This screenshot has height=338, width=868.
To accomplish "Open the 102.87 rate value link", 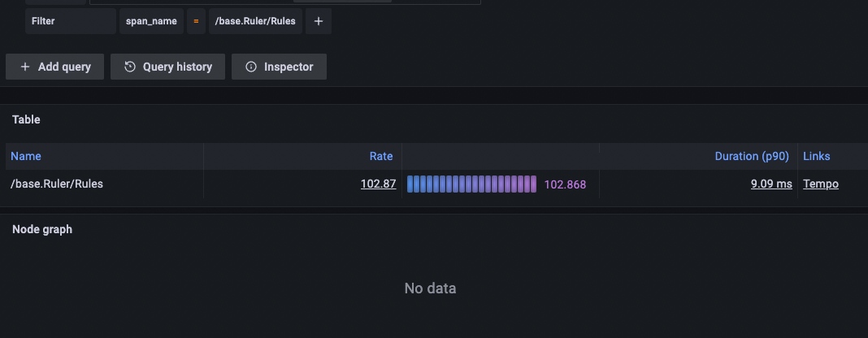I will [378, 184].
